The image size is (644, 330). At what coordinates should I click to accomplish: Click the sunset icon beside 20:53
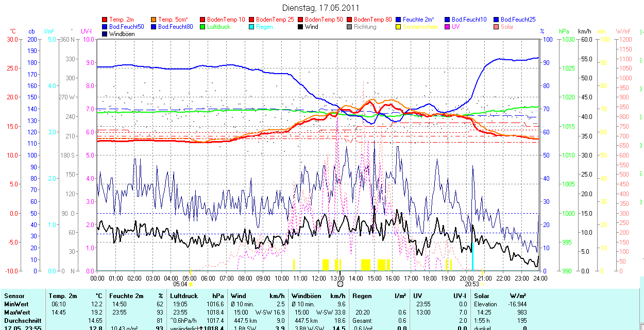(482, 284)
